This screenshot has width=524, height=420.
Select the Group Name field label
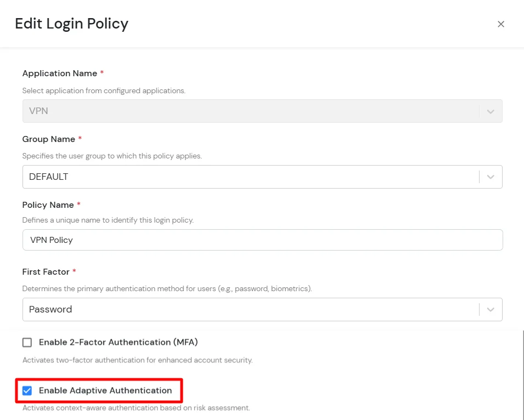click(48, 139)
